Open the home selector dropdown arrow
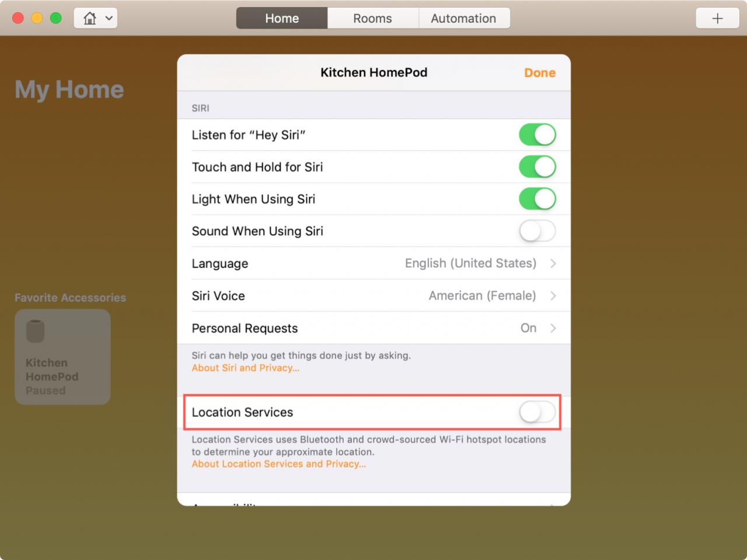747x560 pixels. coord(109,18)
